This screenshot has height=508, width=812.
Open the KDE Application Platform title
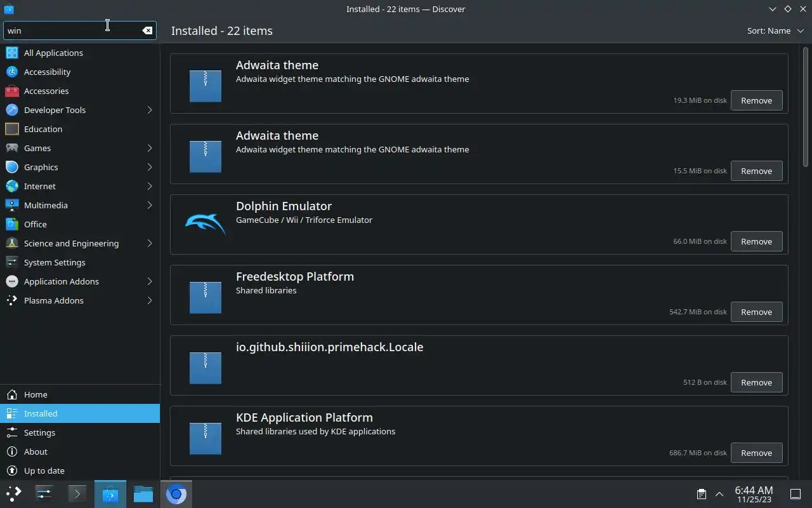pos(304,417)
